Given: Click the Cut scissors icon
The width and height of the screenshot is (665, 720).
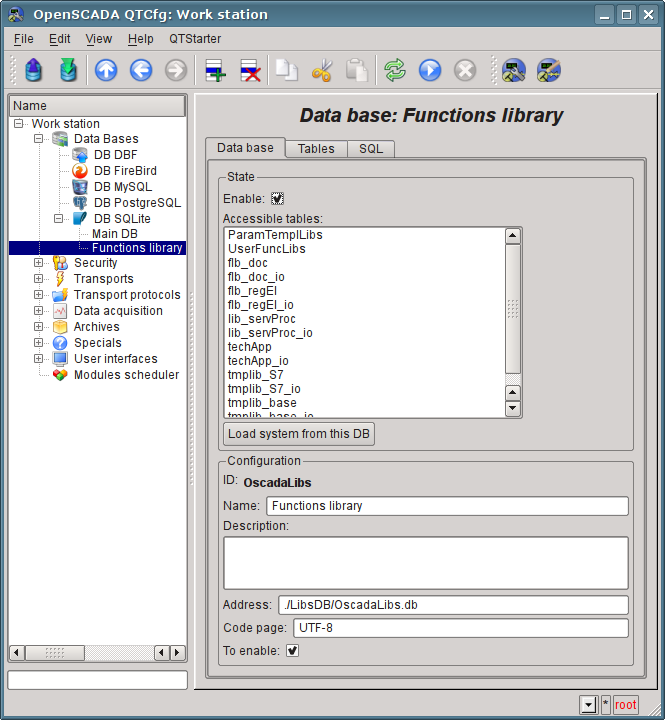Looking at the screenshot, I should click(321, 70).
